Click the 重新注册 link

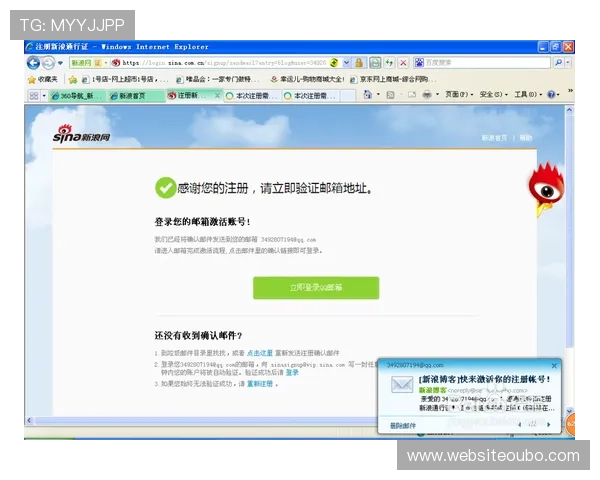click(260, 384)
